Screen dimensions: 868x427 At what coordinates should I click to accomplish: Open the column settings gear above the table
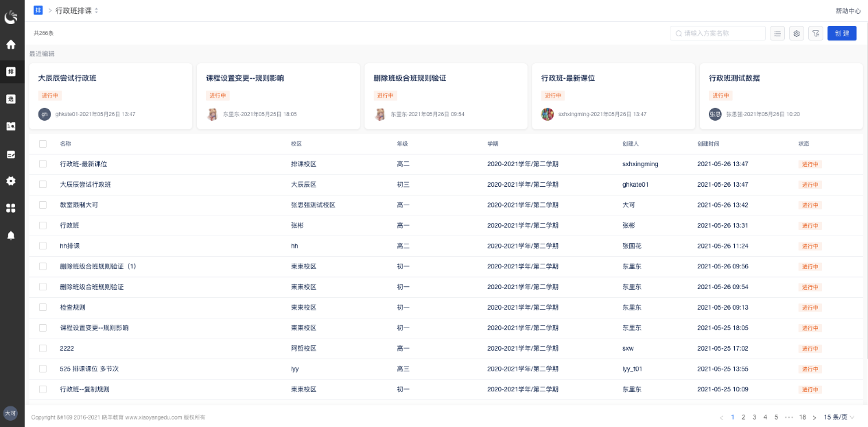point(796,33)
